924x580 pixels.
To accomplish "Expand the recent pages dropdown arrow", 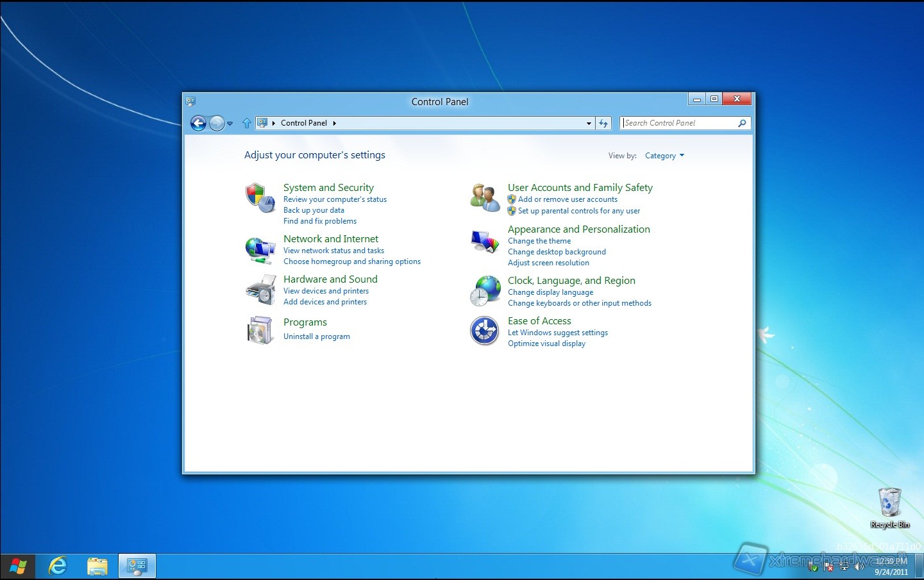I will [230, 124].
